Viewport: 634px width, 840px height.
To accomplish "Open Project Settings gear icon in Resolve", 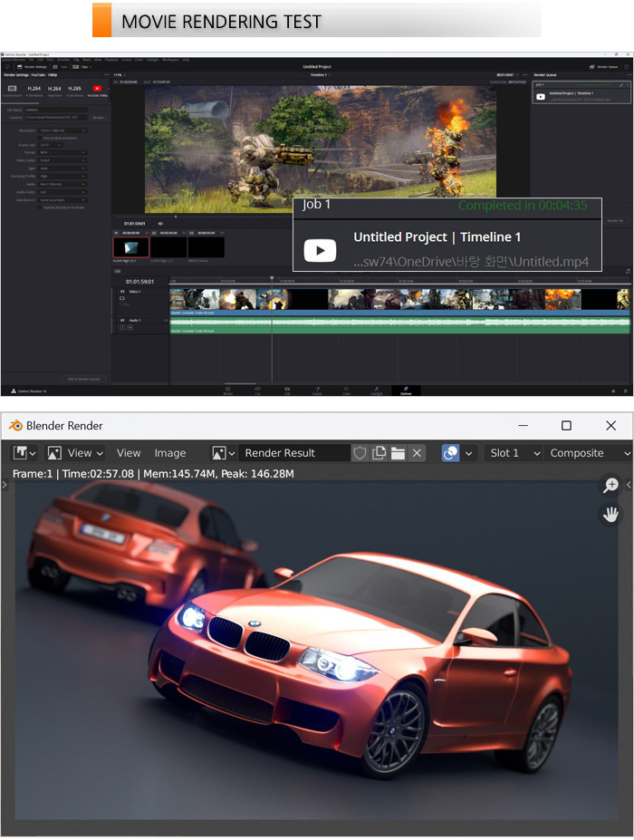I will point(626,391).
